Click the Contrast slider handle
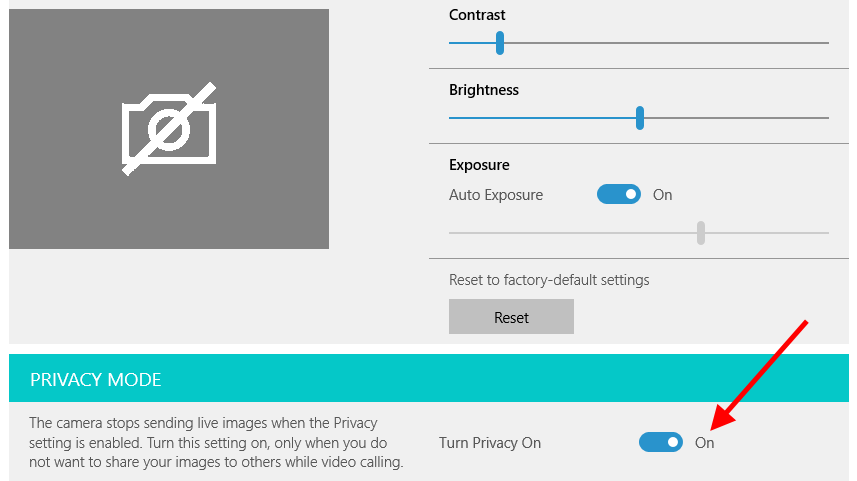 pyautogui.click(x=500, y=43)
